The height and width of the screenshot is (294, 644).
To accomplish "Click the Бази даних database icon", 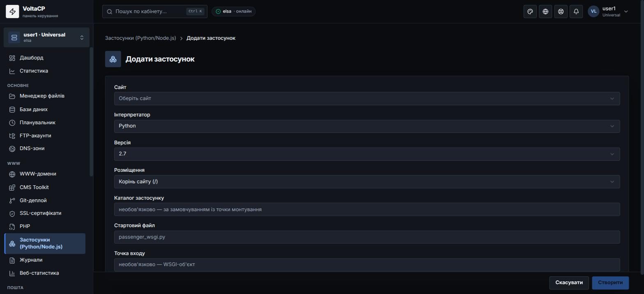I will (12, 109).
